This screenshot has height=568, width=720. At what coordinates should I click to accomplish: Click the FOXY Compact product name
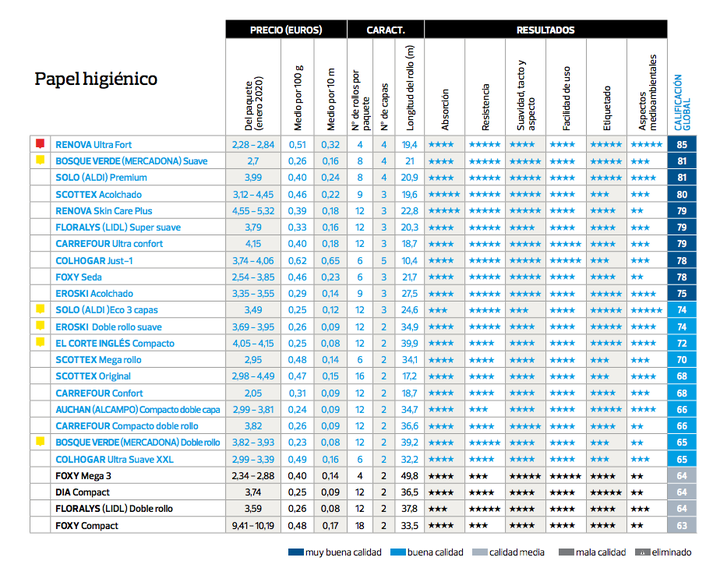click(87, 526)
